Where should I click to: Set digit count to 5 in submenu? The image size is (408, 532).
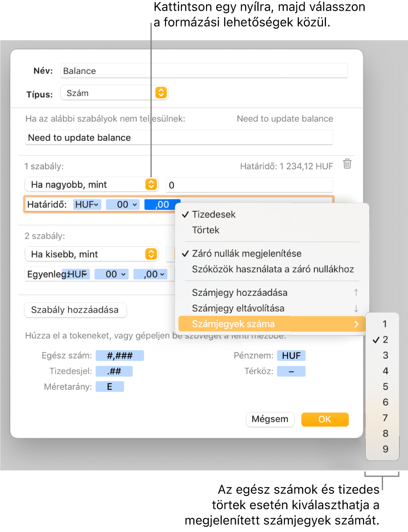coord(382,386)
